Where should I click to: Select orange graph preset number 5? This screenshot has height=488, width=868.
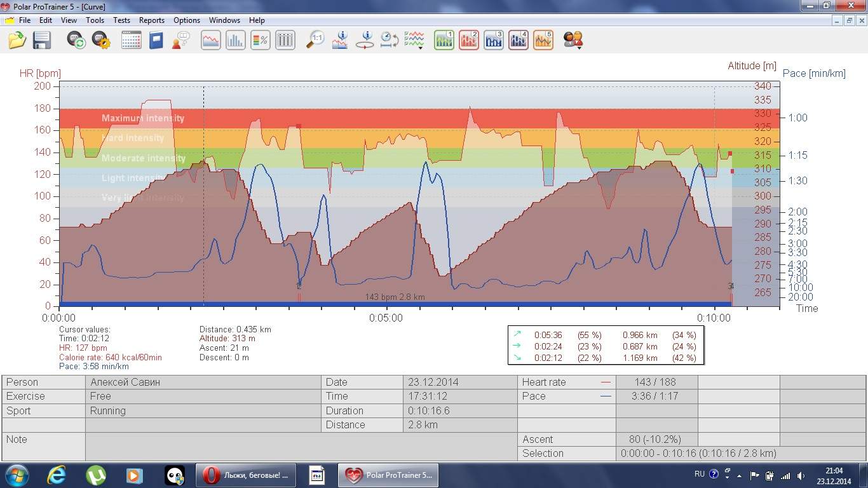tap(543, 40)
